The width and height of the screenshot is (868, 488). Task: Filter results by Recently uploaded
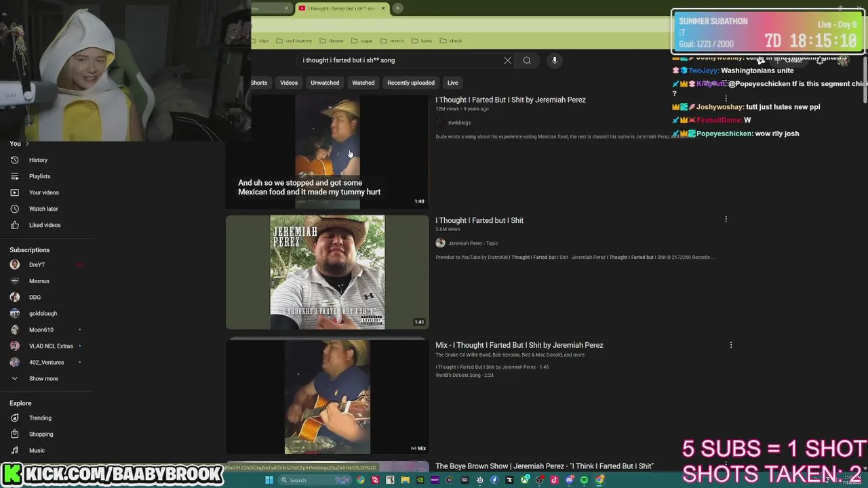coord(411,83)
